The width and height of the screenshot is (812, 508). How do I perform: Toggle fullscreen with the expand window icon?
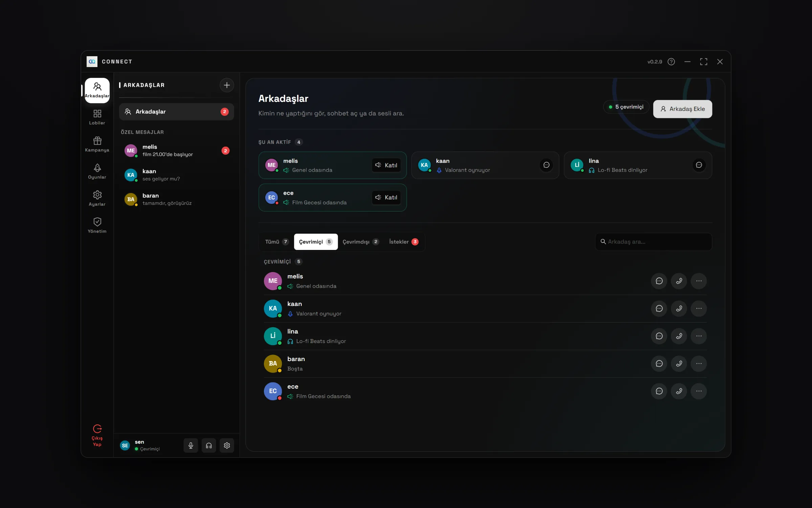[x=704, y=62]
